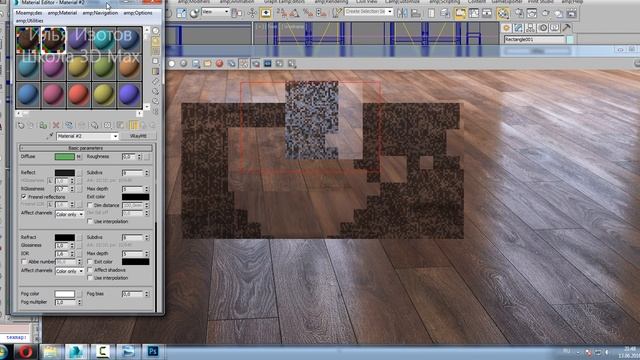Open Utilities menu in Material Editor
Screen dimensions: 640x360
(29, 20)
